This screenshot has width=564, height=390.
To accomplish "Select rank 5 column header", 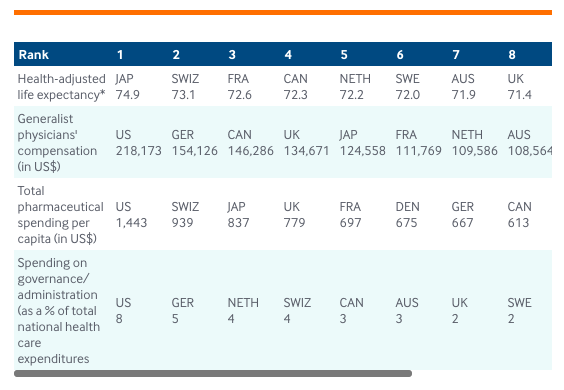I will [x=344, y=55].
